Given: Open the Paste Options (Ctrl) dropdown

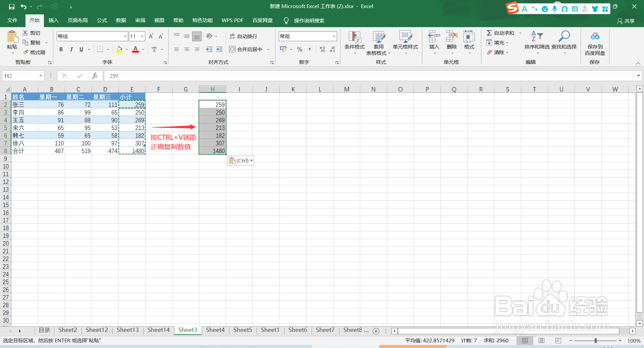Looking at the screenshot, I should click(240, 161).
